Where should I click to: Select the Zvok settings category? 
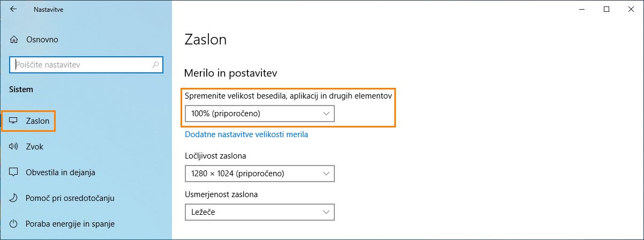[x=35, y=147]
